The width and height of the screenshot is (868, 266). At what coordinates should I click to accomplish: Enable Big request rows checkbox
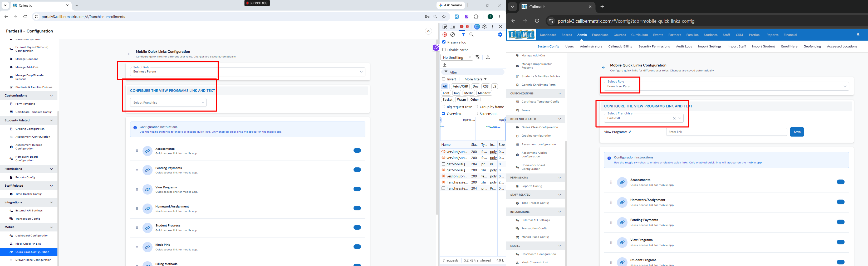[x=443, y=107]
